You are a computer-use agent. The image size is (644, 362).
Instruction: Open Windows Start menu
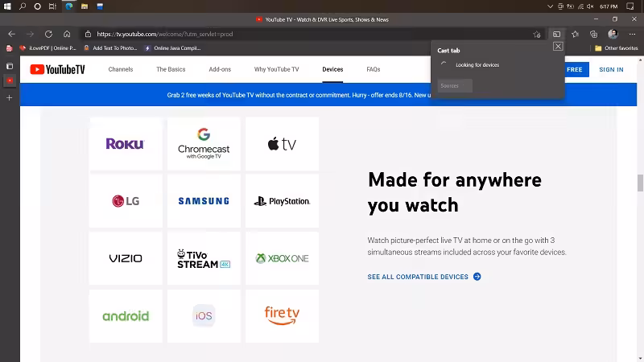point(7,6)
